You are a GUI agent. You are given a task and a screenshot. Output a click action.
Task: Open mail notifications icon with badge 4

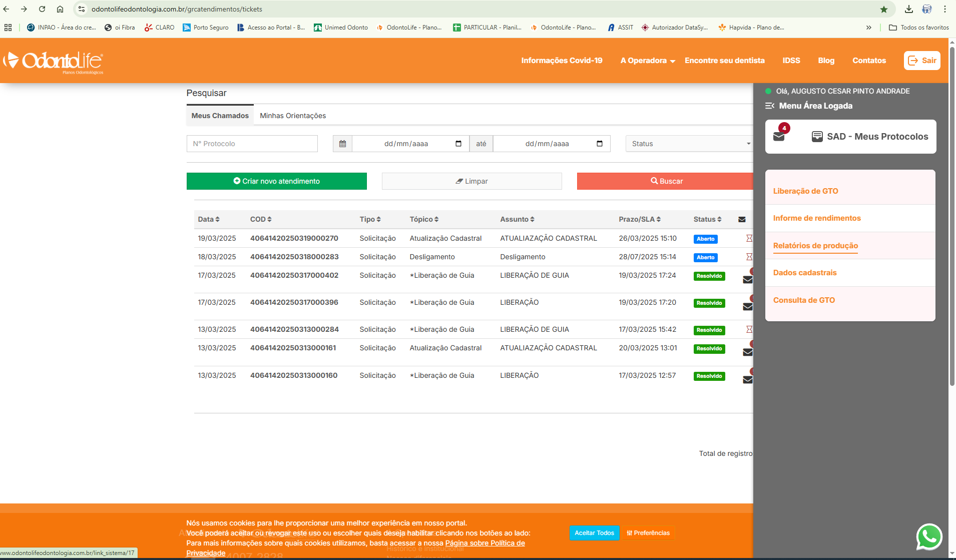(779, 136)
